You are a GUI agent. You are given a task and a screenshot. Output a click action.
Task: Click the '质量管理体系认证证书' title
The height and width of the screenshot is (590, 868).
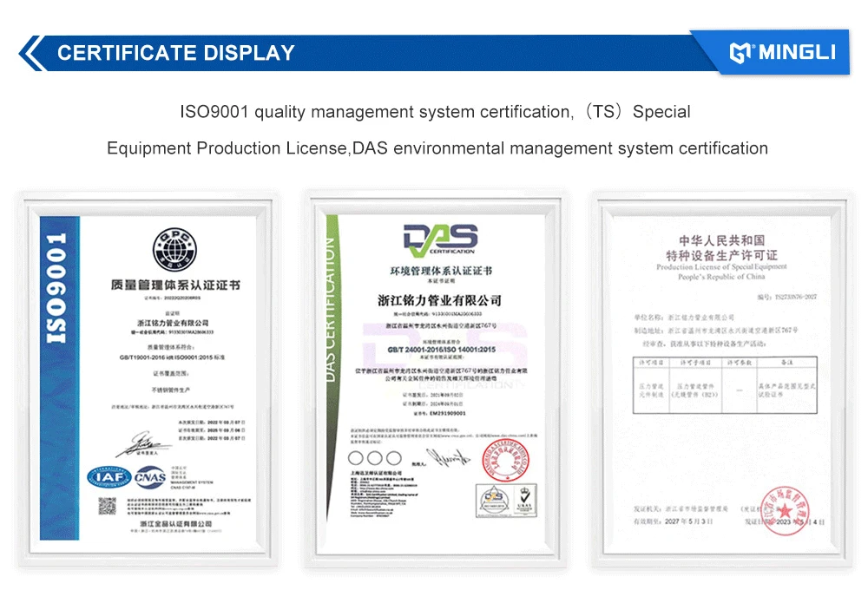175,285
